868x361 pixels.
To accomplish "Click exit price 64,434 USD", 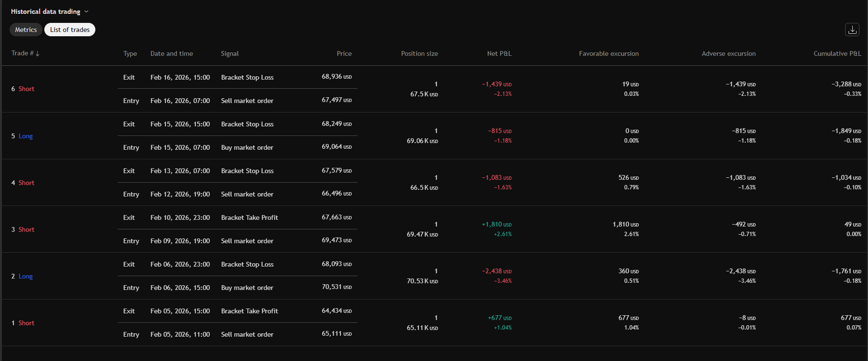I will (x=337, y=310).
